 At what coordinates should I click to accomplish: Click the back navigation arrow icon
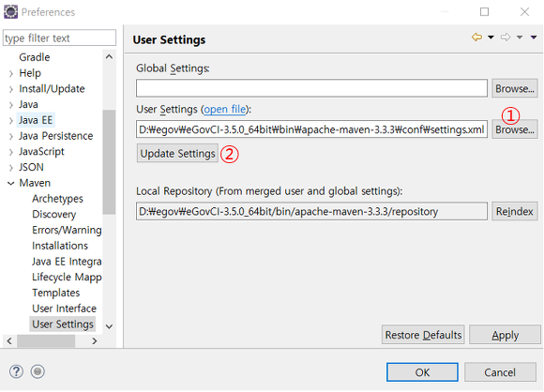477,37
